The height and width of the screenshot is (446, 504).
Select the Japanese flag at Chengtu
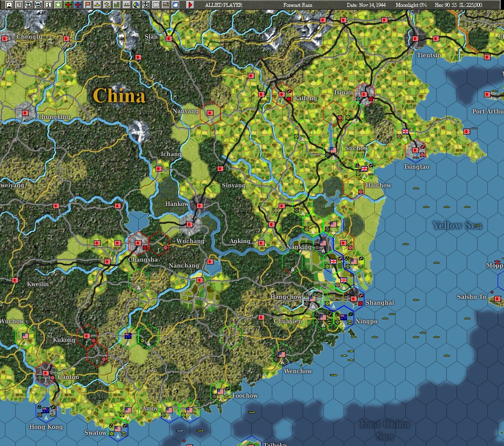coord(5,39)
